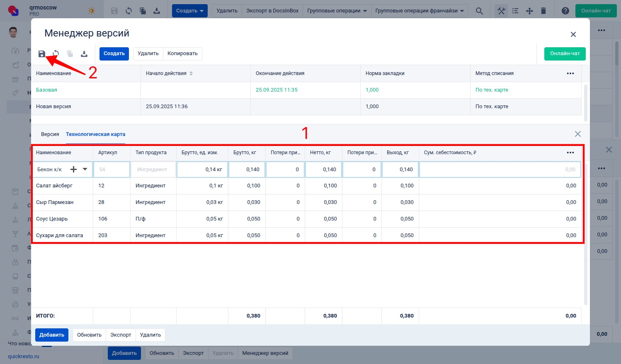Switch to the Версия tab
621x364 pixels.
50,134
